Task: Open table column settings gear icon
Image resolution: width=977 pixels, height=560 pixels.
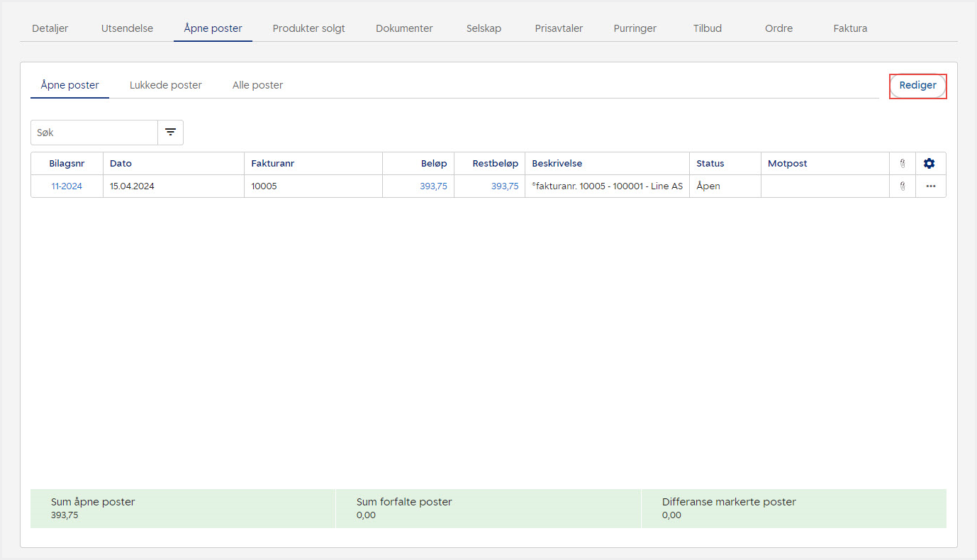Action: point(929,164)
